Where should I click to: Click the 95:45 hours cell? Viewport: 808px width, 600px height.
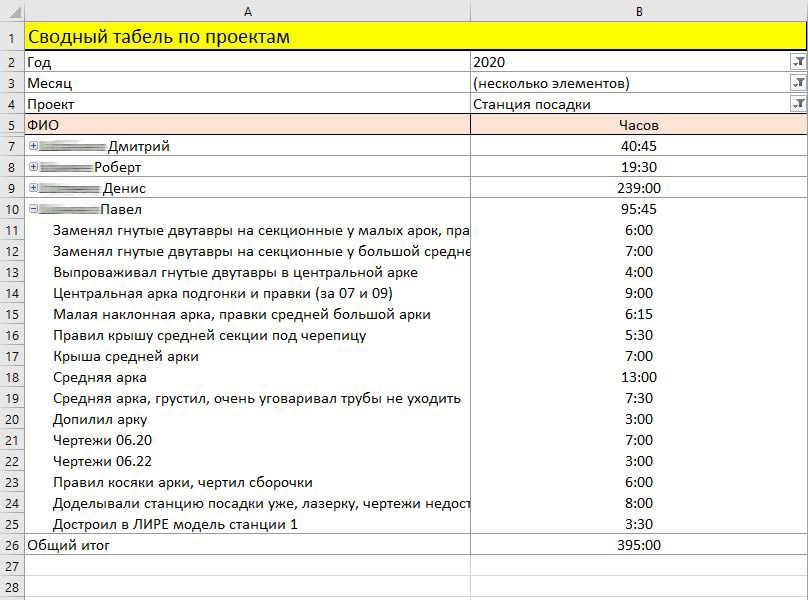click(639, 209)
